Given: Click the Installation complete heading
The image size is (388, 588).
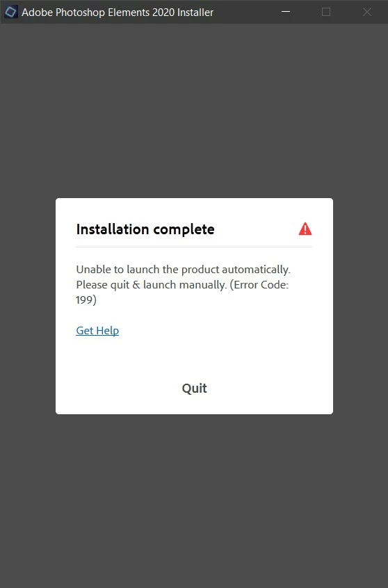Looking at the screenshot, I should coord(145,229).
